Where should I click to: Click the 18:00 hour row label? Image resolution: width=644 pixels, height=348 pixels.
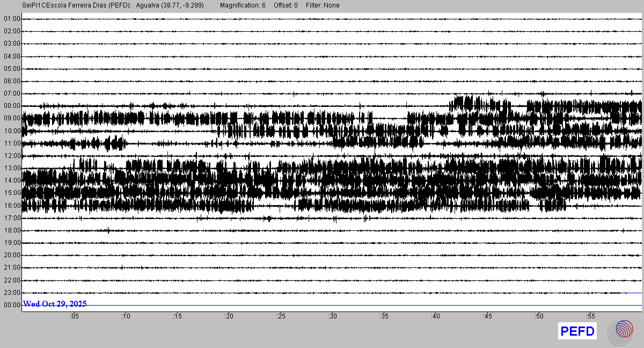(x=12, y=230)
